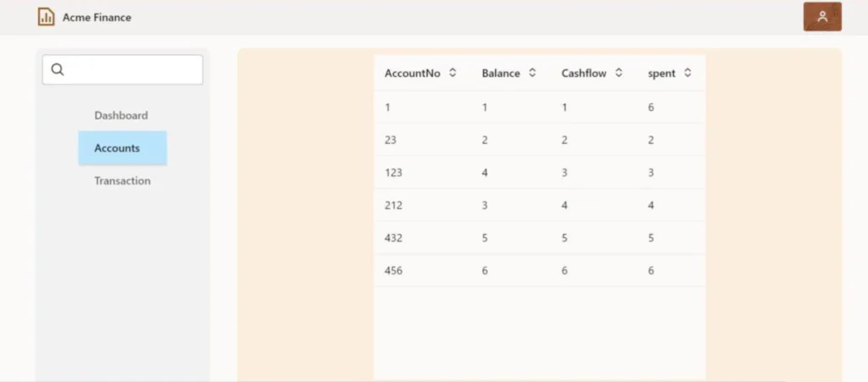Click the Acme Finance title text

tap(97, 17)
